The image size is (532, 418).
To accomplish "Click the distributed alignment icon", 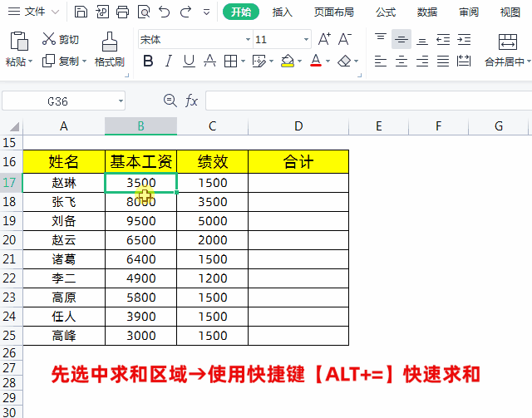I will (x=464, y=61).
